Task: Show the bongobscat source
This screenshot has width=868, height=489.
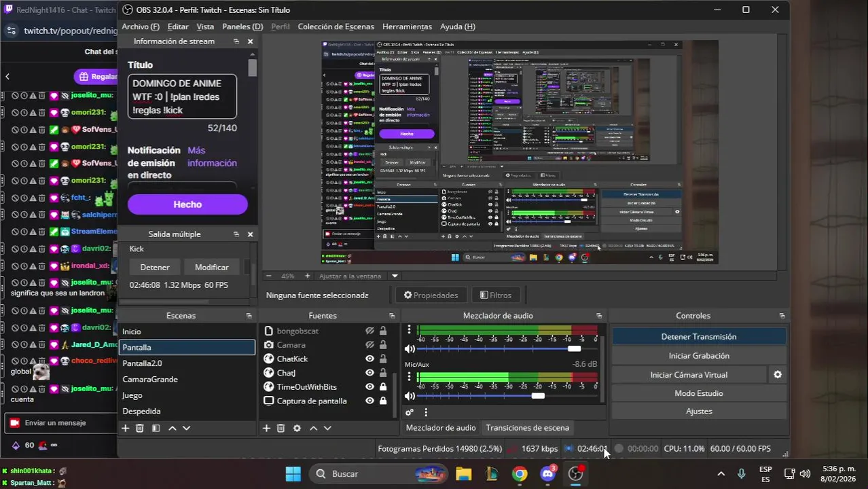Action: (369, 331)
